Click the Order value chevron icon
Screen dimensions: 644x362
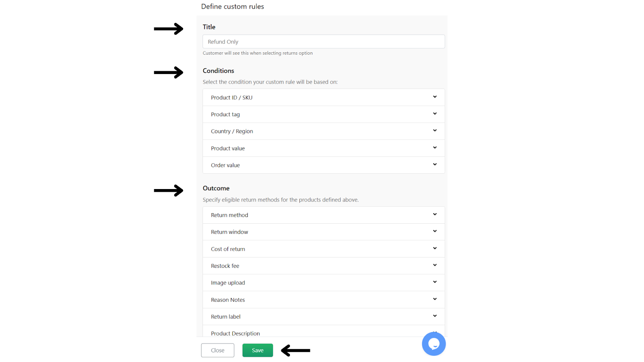click(435, 165)
